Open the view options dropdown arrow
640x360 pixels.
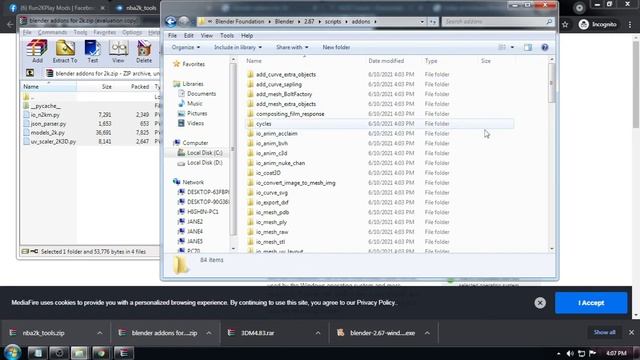(512, 47)
